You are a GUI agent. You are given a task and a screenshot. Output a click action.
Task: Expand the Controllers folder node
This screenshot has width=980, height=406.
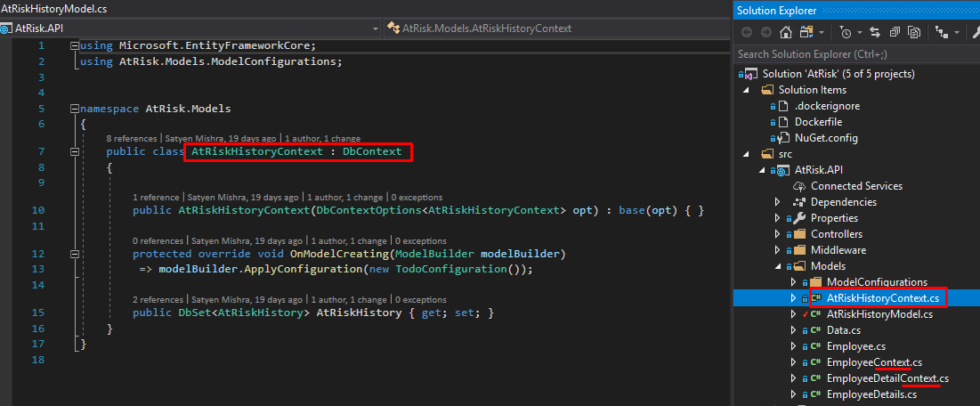point(778,234)
